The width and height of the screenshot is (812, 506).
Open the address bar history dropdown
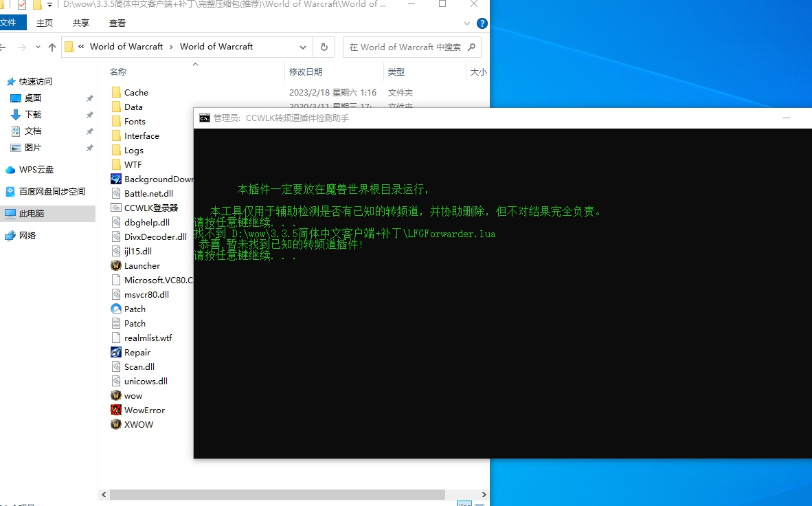coord(302,47)
